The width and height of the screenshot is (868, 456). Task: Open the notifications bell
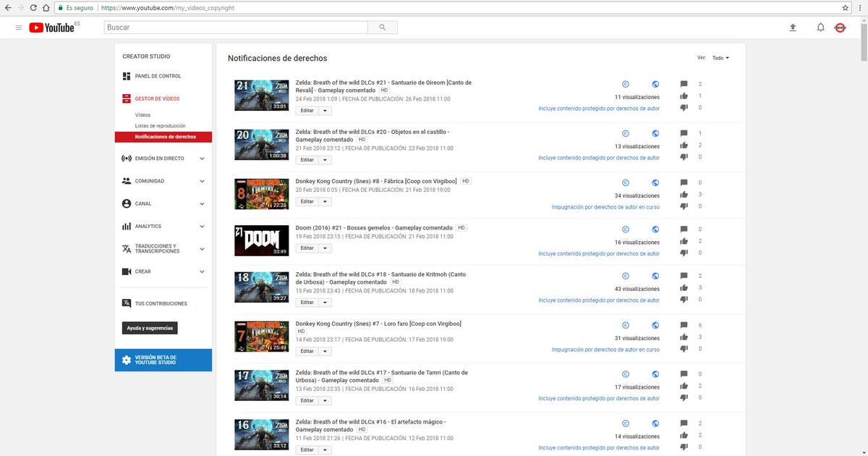click(x=820, y=28)
